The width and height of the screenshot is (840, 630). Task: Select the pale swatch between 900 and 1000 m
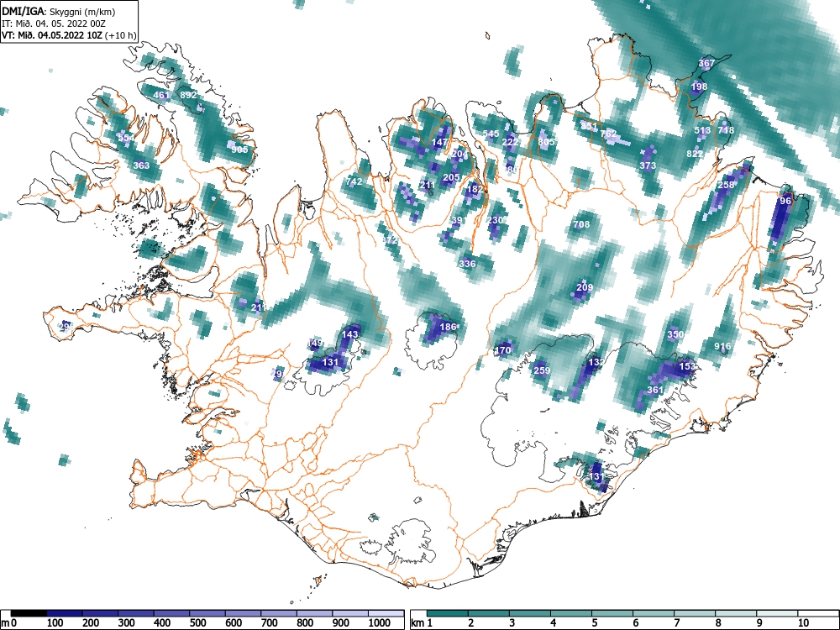351,613
